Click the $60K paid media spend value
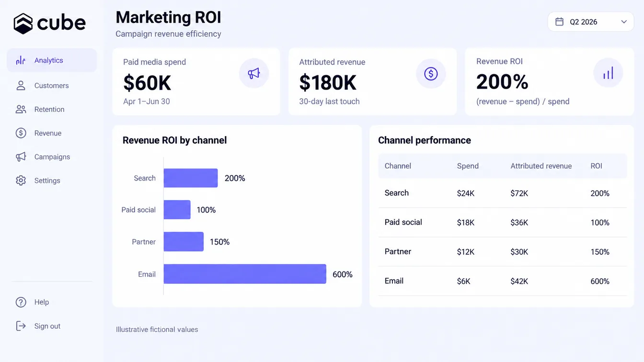This screenshot has width=644, height=362. [x=147, y=83]
